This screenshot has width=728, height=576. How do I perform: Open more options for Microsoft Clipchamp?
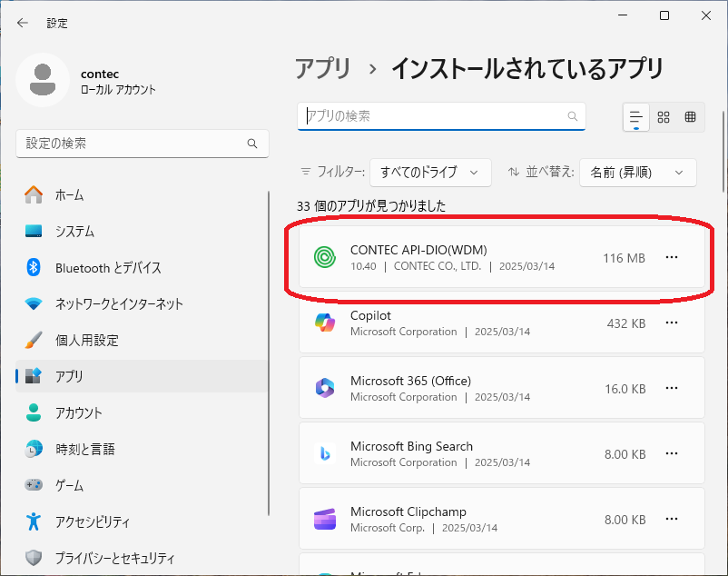(x=672, y=520)
